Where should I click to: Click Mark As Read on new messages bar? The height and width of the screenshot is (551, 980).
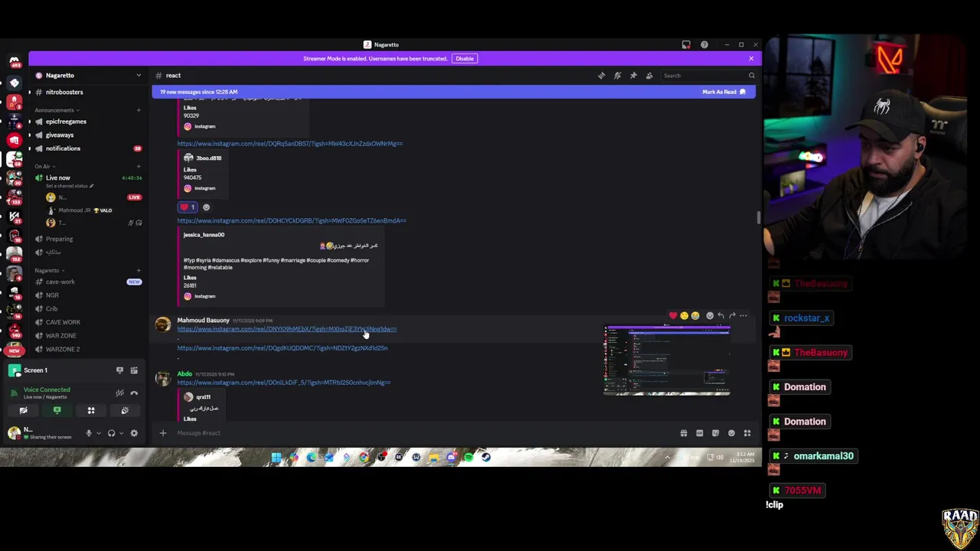[x=724, y=92]
